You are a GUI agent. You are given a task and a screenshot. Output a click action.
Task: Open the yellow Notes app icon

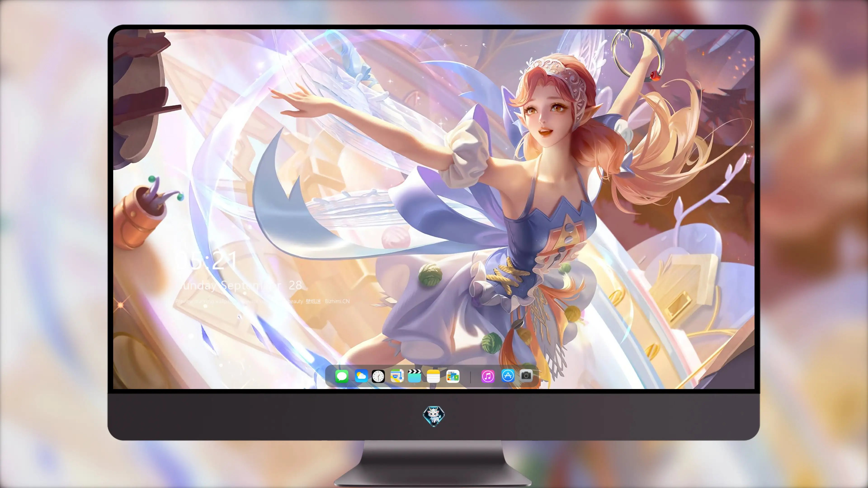pyautogui.click(x=433, y=376)
